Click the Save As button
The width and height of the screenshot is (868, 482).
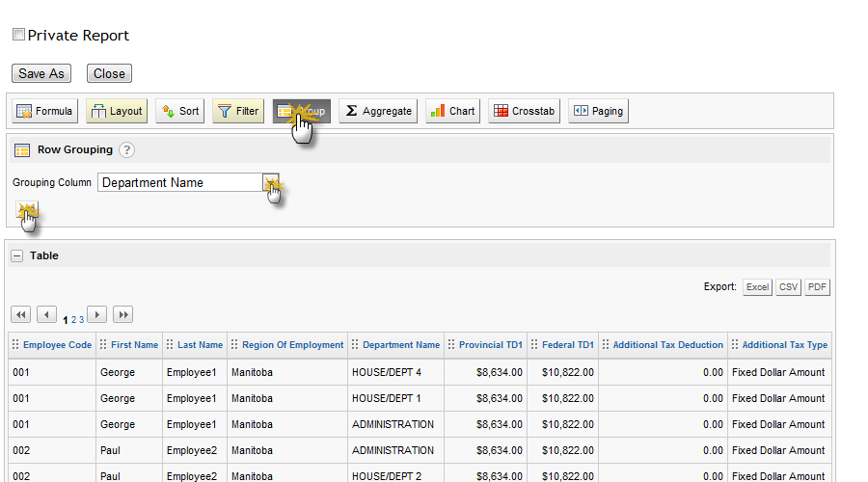click(x=41, y=73)
